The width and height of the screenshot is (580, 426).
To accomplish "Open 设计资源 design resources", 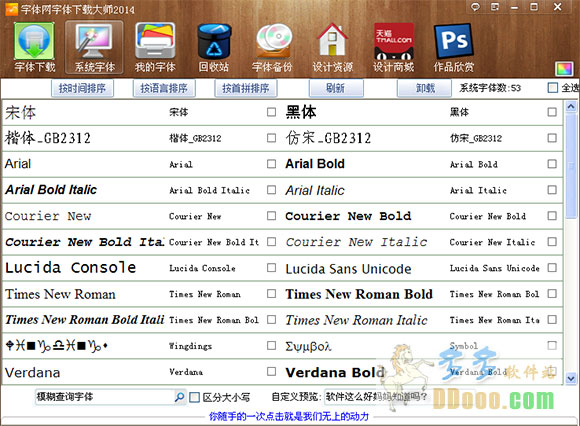I will (332, 47).
